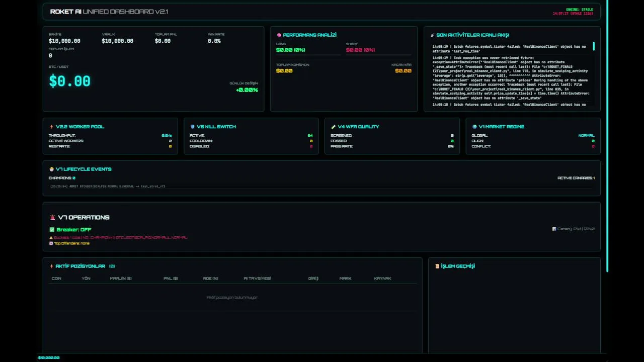The height and width of the screenshot is (362, 644).
Task: Click the Breaker: OFF status text
Action: pos(73,230)
